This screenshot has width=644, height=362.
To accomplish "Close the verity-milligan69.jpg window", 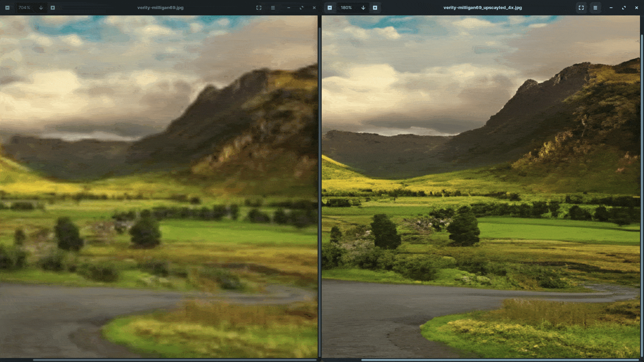I will pos(314,8).
